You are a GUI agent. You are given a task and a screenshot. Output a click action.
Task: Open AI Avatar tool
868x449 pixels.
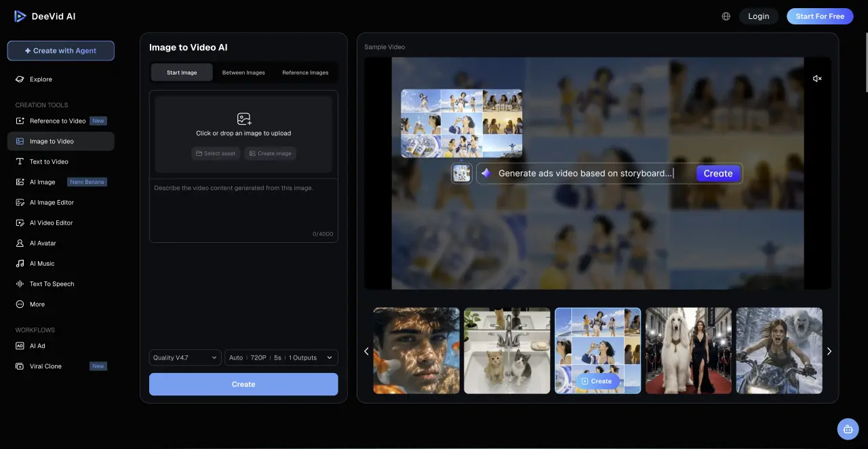(61, 243)
